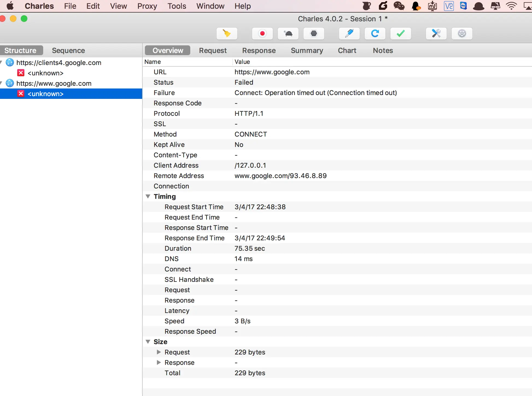This screenshot has height=396, width=532.
Task: Click the pen Compose icon
Action: point(349,34)
